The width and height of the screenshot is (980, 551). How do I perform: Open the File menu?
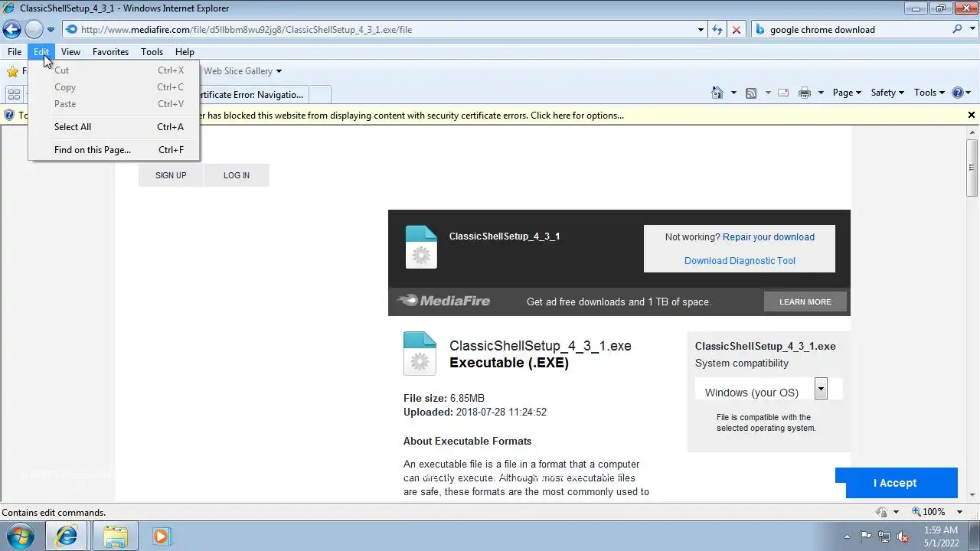tap(15, 52)
